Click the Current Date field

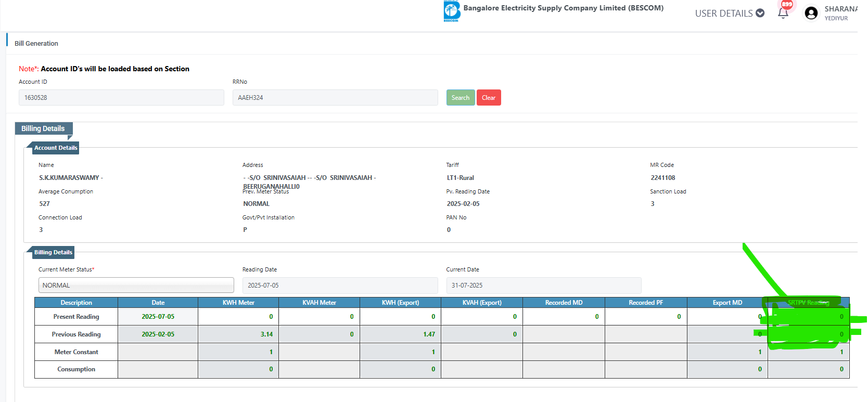coord(543,285)
